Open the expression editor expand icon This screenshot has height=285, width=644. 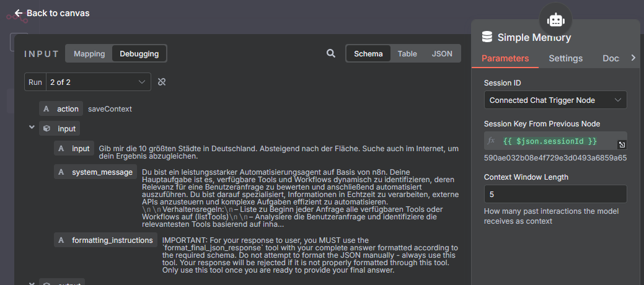(x=622, y=144)
